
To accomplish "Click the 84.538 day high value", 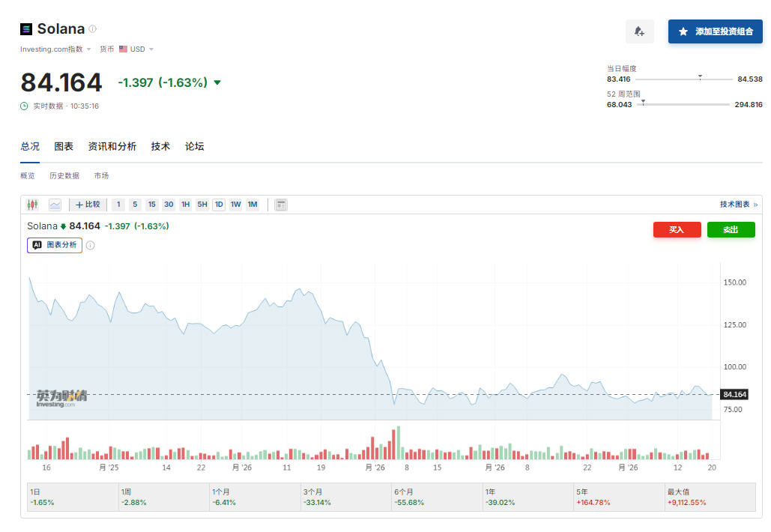I will point(750,79).
